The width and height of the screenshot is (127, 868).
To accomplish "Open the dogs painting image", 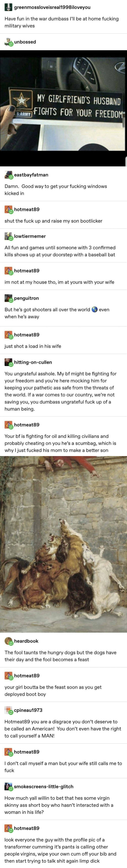I will point(63,544).
